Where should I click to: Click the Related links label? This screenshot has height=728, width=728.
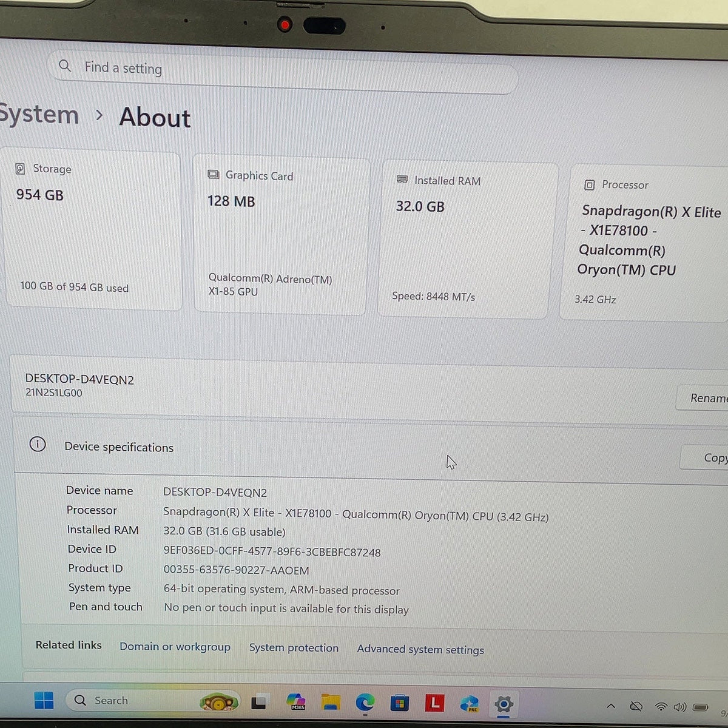(69, 645)
